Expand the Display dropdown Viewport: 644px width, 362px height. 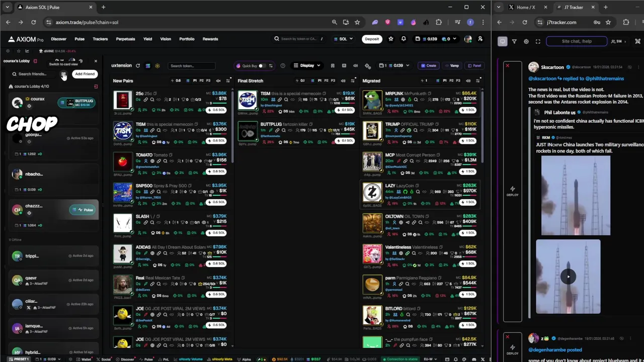(307, 65)
